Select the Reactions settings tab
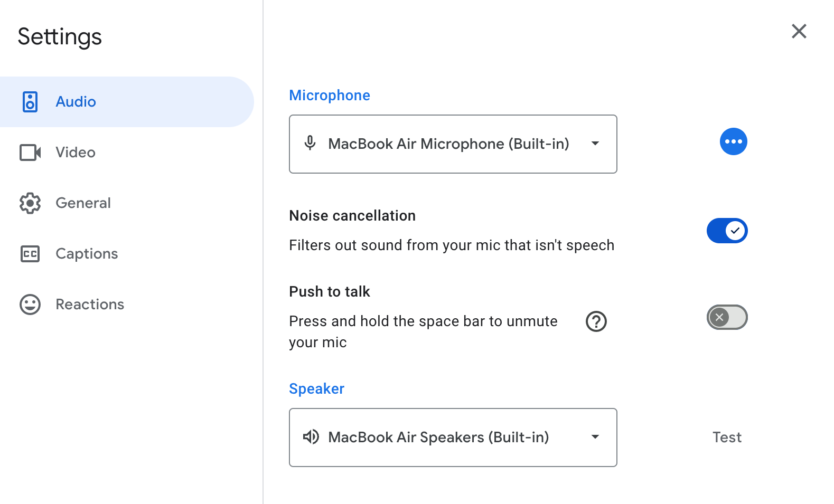Image resolution: width=834 pixels, height=504 pixels. tap(127, 305)
